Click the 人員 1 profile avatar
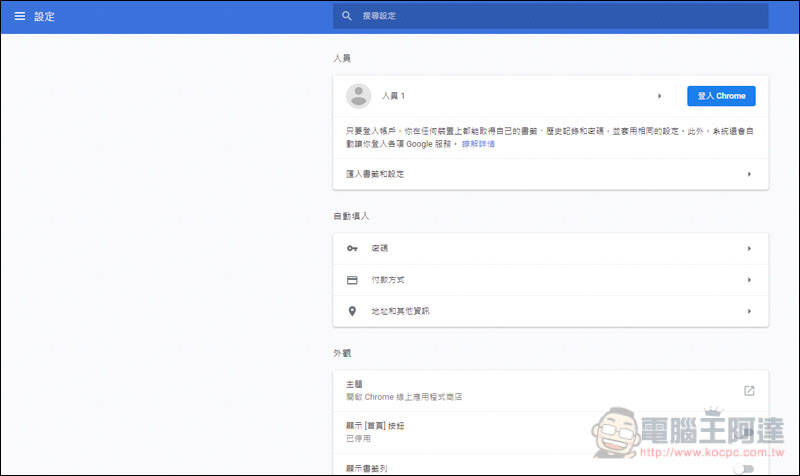Viewport: 800px width, 476px height. pos(359,96)
